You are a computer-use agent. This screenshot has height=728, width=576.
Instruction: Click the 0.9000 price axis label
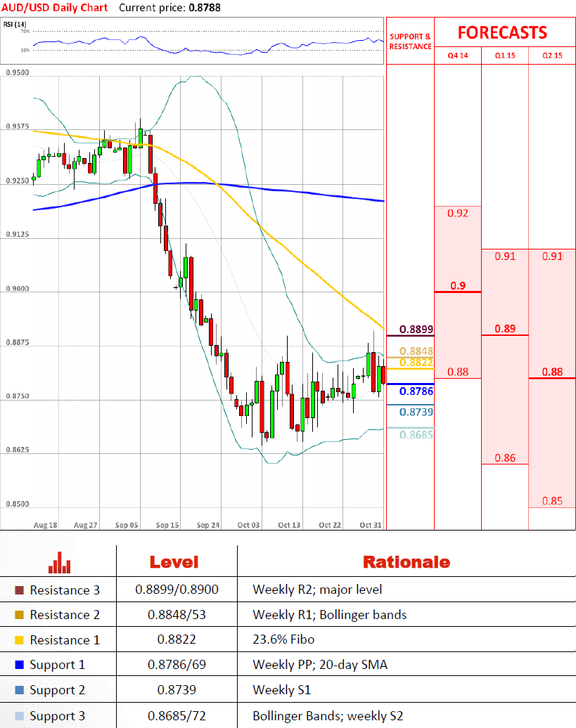pos(17,289)
